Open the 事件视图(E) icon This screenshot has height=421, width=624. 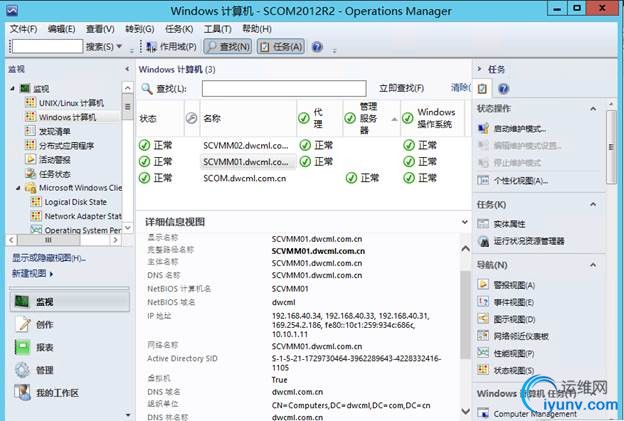point(483,302)
